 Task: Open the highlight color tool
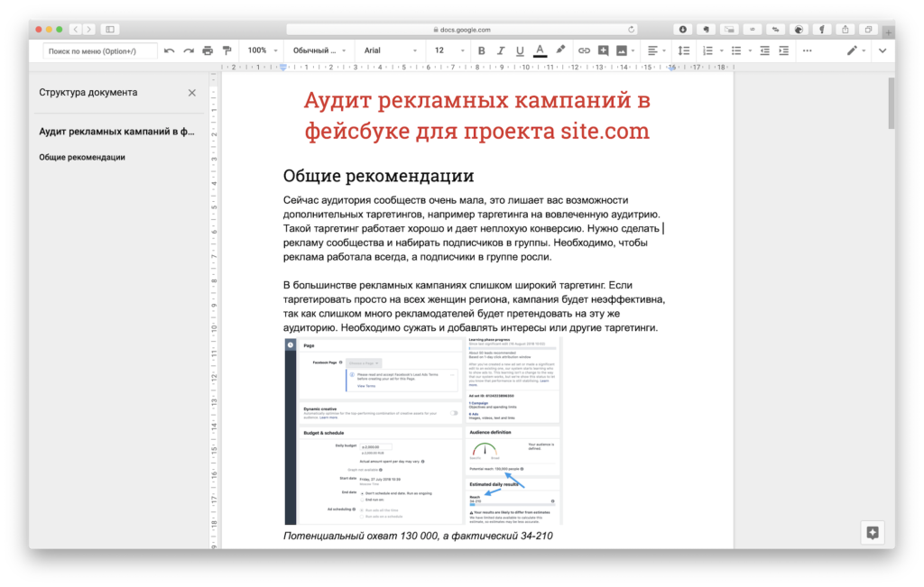pyautogui.click(x=560, y=50)
